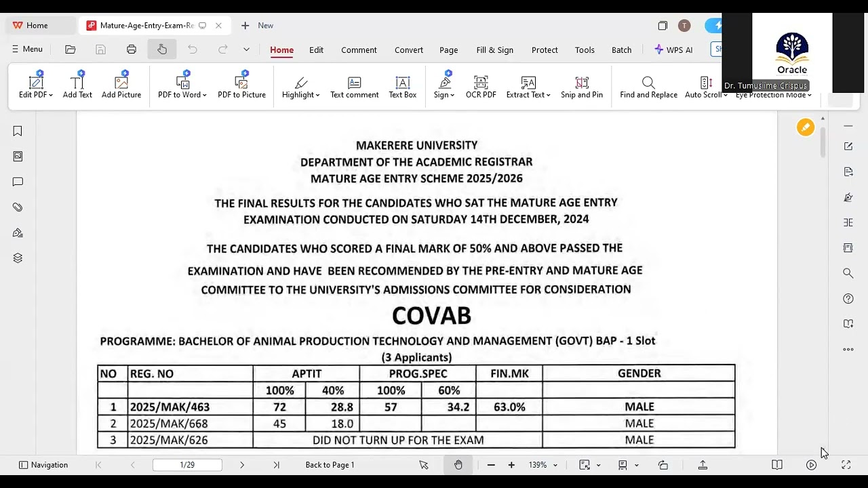Jump to the first page
868x488 pixels.
[98, 465]
